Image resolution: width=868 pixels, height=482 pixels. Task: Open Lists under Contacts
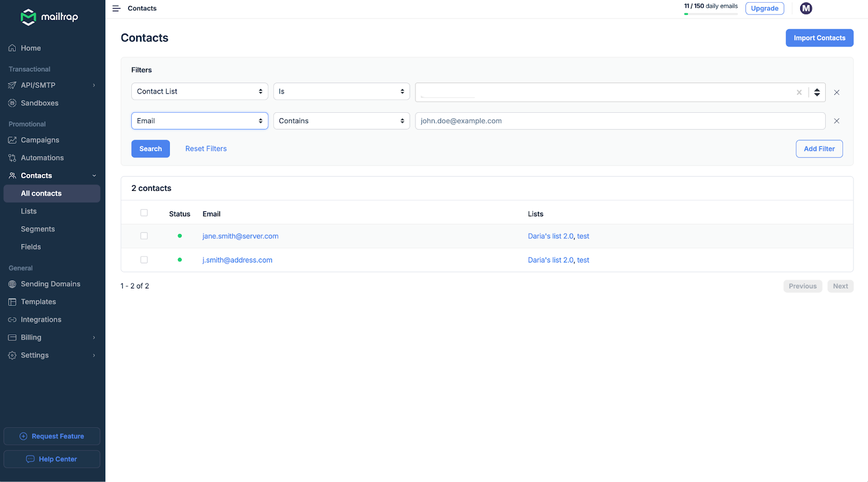click(29, 211)
